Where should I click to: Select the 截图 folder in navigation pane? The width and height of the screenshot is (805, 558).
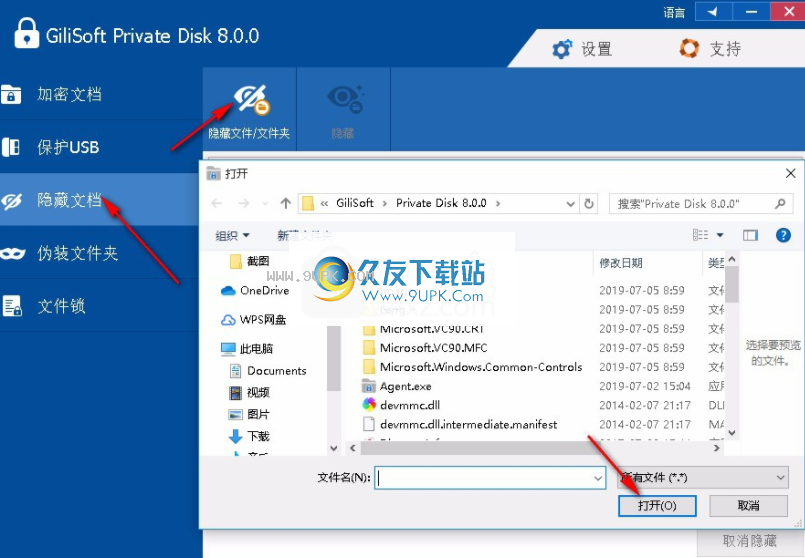[x=250, y=261]
